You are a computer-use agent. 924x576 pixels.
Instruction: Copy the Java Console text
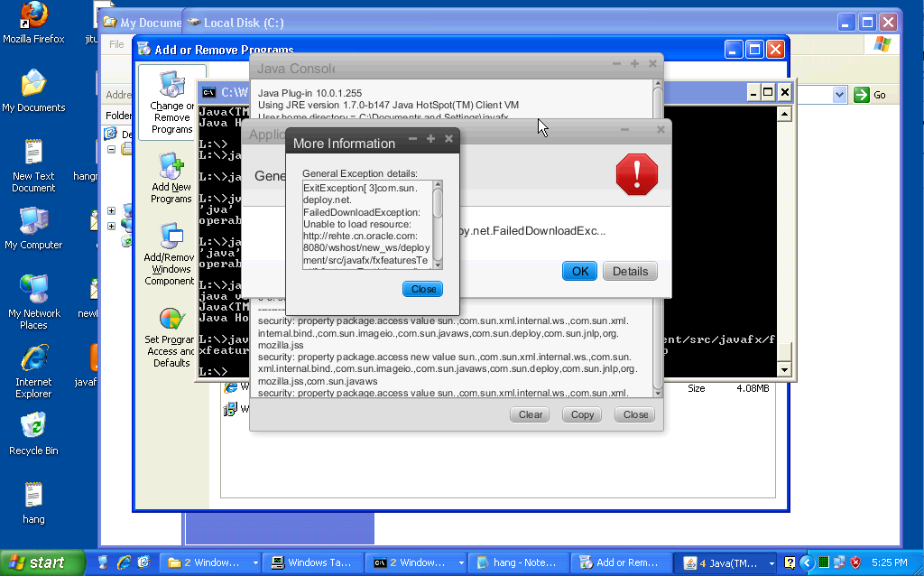pyautogui.click(x=583, y=414)
